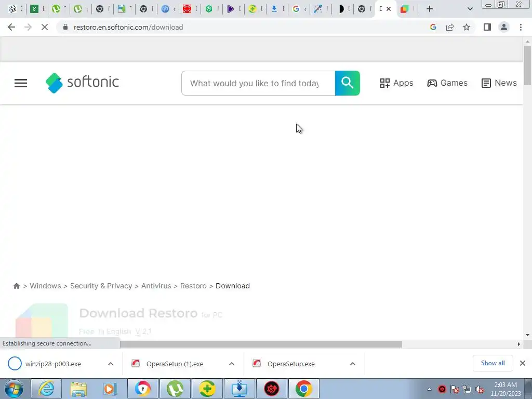532x399 pixels.
Task: Expand options for OperaSetup.exe
Action: click(353, 364)
